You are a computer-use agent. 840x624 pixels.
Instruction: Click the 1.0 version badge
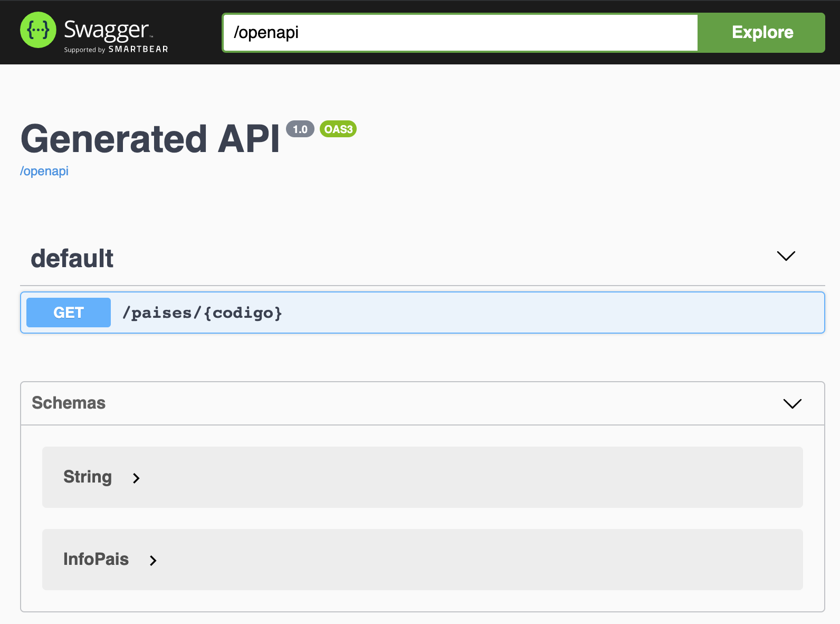point(300,129)
